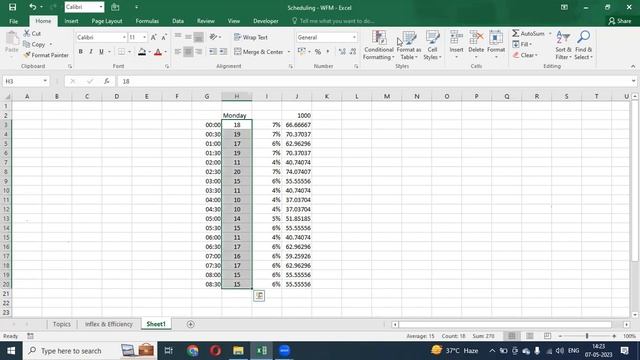Open Chrome from the Windows taskbar
The width and height of the screenshot is (640, 360).
(x=193, y=351)
